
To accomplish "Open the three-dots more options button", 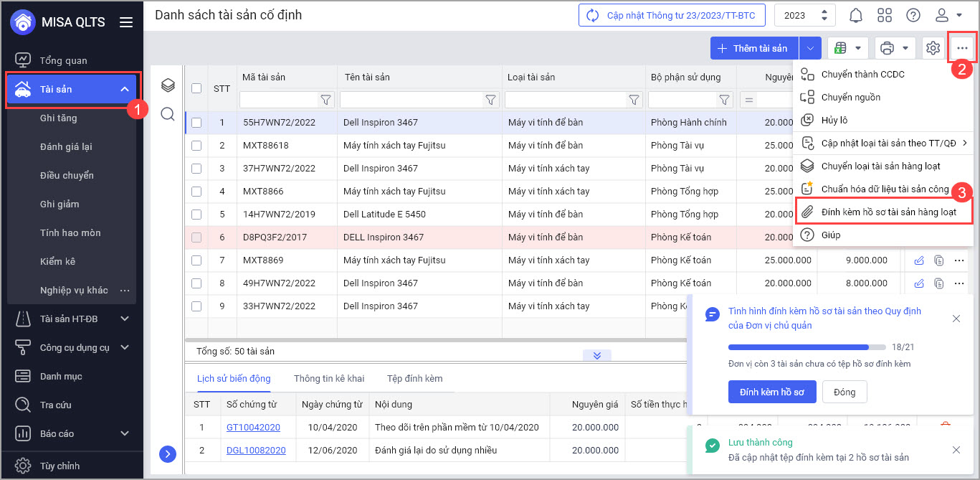I will pyautogui.click(x=962, y=48).
